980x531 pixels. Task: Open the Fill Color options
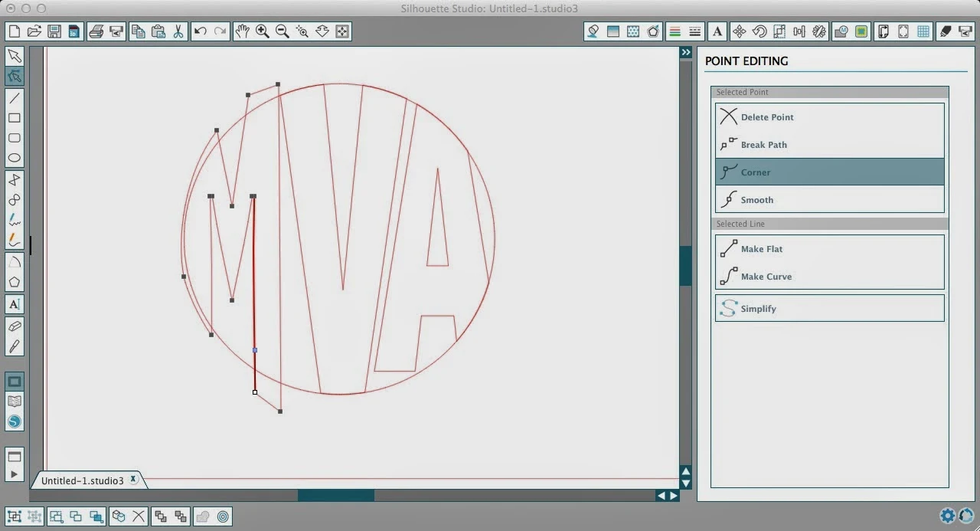[593, 31]
